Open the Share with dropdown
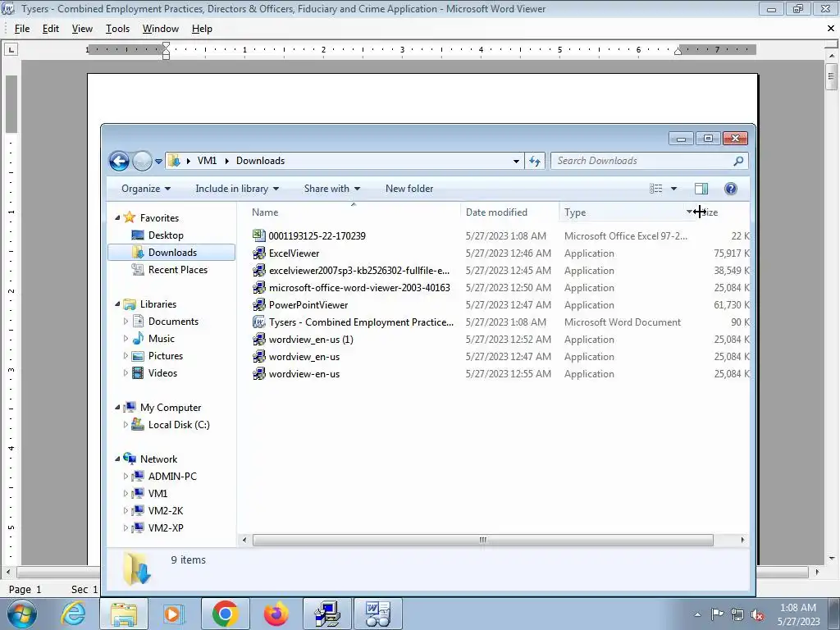 click(x=331, y=189)
